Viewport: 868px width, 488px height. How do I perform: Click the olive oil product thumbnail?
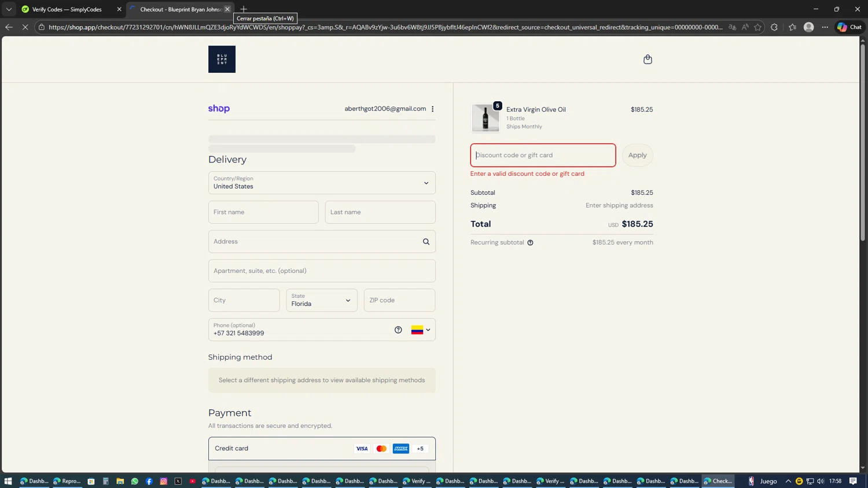coord(486,118)
